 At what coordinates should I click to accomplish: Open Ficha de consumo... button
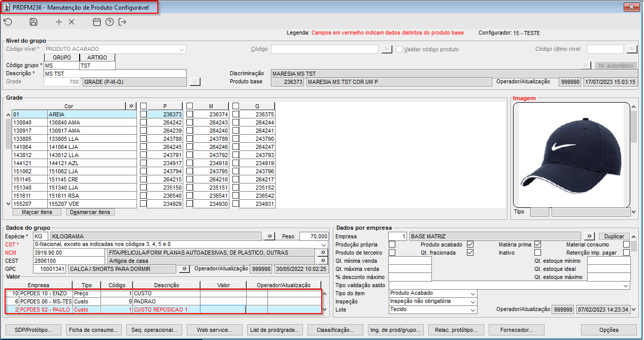pyautogui.click(x=94, y=330)
